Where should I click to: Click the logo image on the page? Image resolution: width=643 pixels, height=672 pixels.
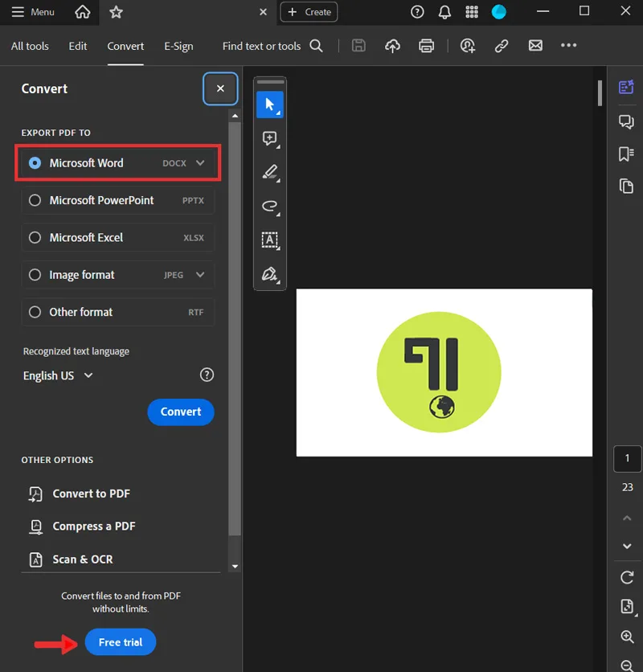pos(439,372)
